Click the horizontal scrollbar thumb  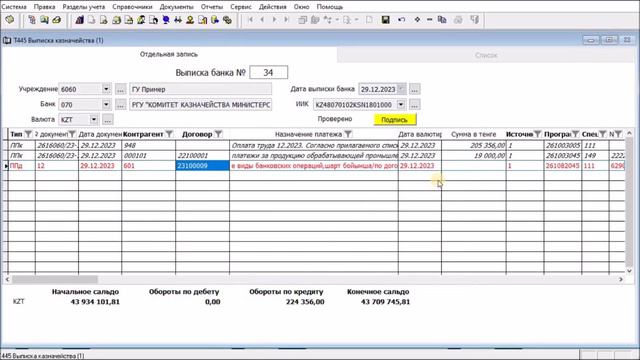55,279
